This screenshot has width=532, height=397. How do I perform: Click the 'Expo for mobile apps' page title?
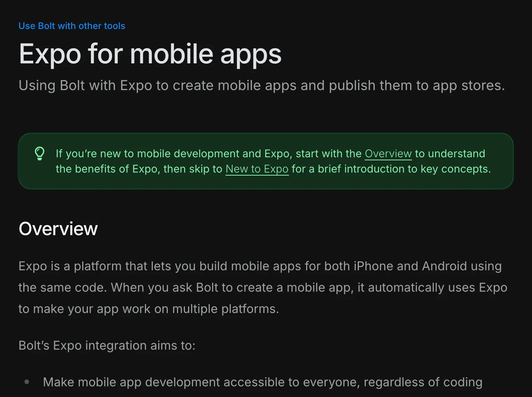[x=150, y=54]
